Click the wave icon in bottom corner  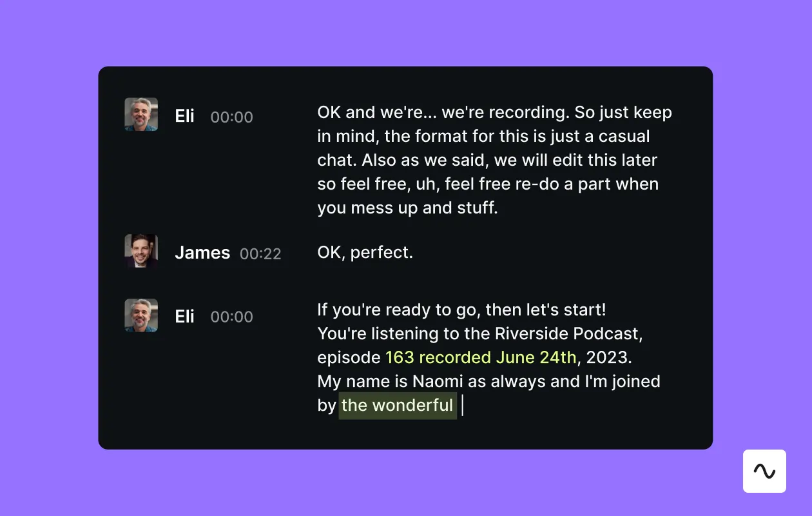coord(764,471)
